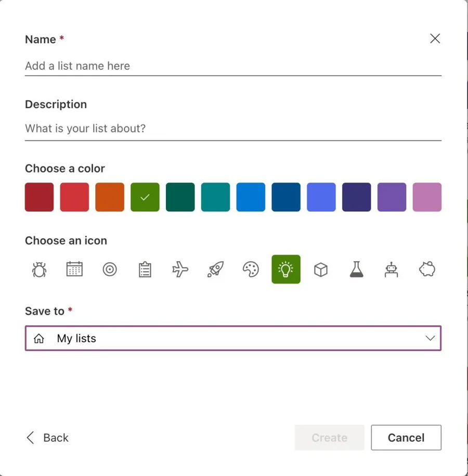Screen dimensions: 468x476
Task: Go Back to the previous step
Action: coord(48,438)
